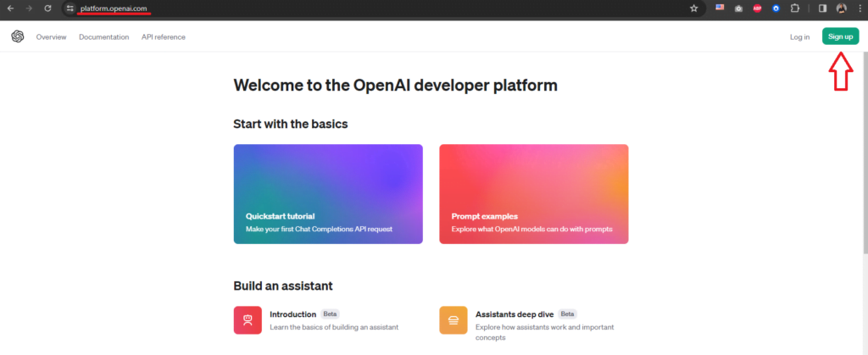The image size is (868, 355).
Task: Bookmark this page with the star icon
Action: click(x=693, y=8)
